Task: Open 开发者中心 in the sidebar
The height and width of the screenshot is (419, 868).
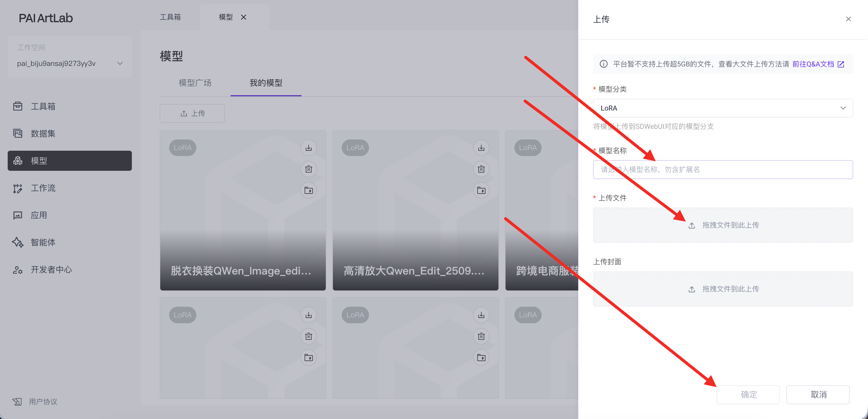Action: (x=69, y=269)
